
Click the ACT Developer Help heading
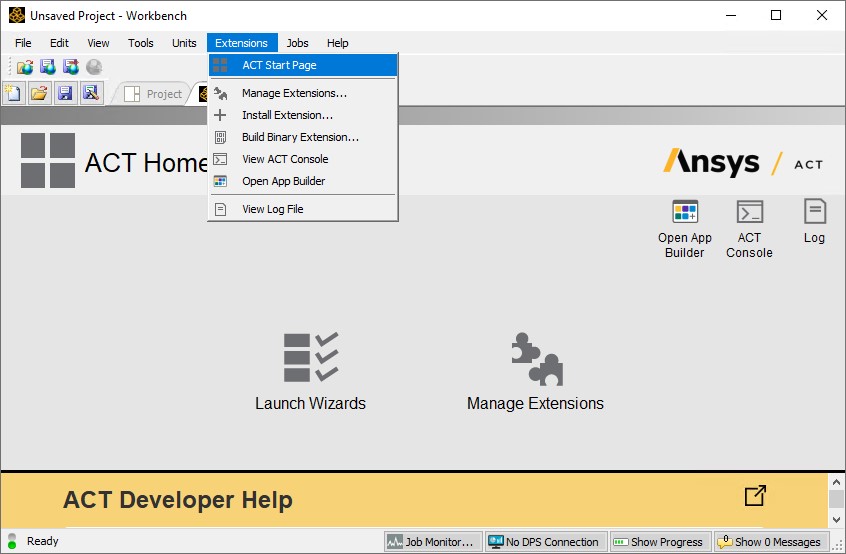click(x=178, y=500)
